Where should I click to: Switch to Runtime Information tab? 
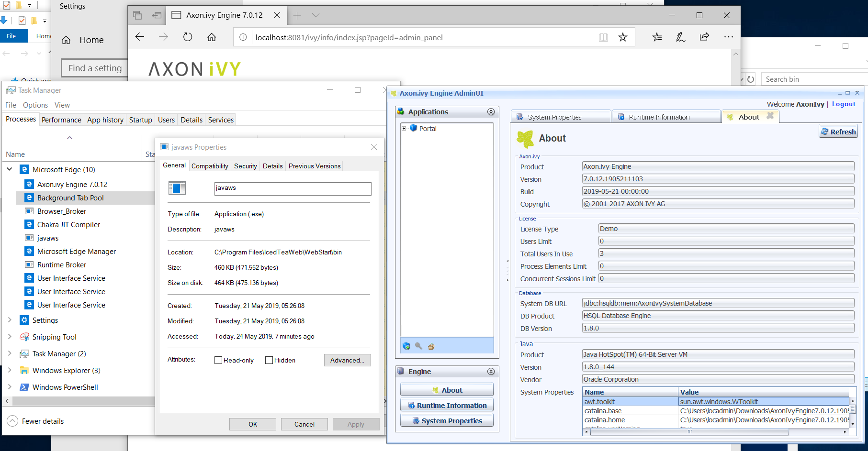click(x=666, y=117)
